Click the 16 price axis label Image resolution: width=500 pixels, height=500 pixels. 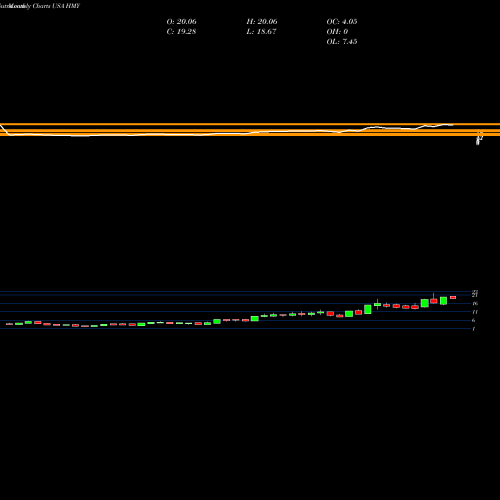[x=475, y=303]
